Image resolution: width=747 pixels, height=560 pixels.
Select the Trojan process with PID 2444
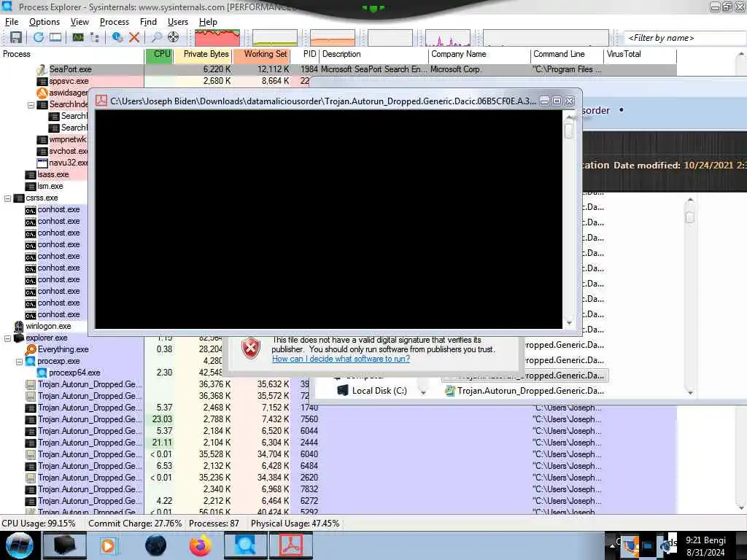[x=338, y=443]
